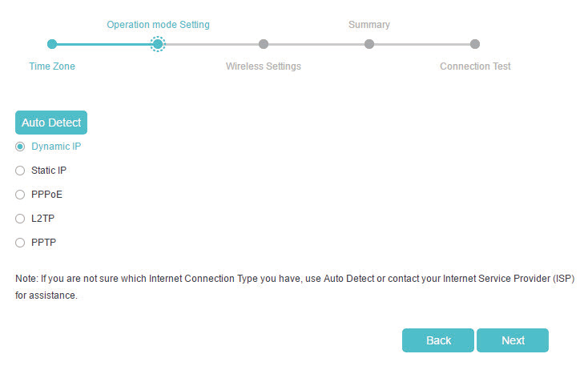
Task: Click the Operation mode Setting step circle
Action: pos(158,44)
